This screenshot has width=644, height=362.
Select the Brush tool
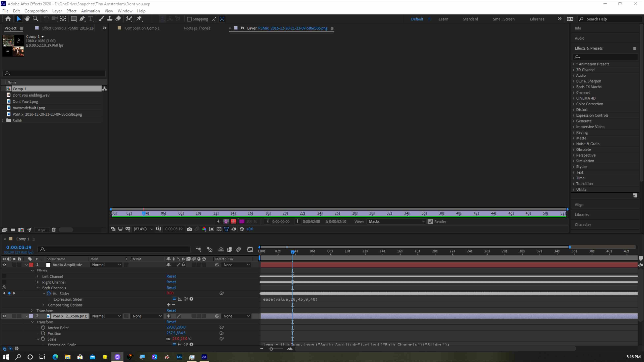tap(101, 19)
